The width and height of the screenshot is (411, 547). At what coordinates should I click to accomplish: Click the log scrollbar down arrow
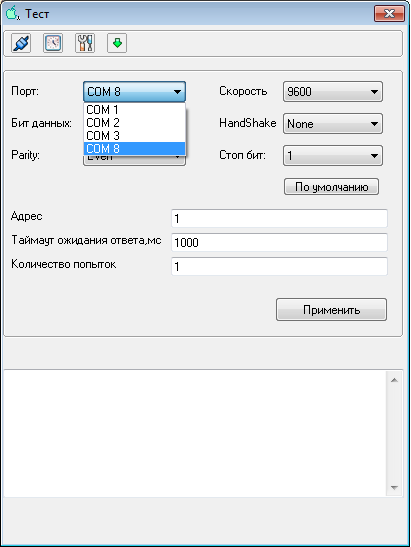395,488
